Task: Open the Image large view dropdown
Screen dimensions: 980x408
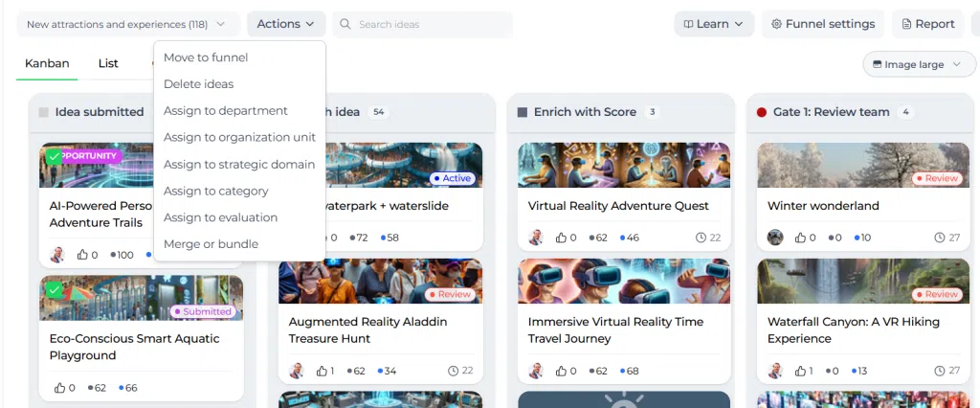Action: click(920, 64)
